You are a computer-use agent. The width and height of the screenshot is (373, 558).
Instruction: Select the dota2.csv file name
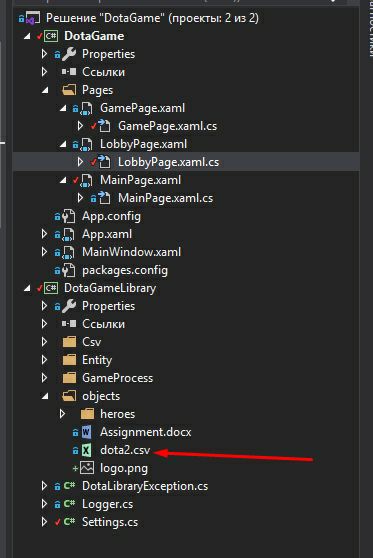pos(125,450)
